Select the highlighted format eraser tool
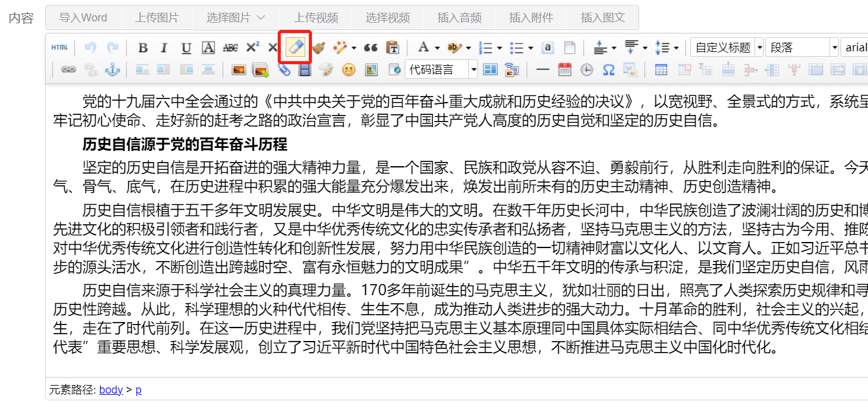The image size is (868, 407). [x=295, y=47]
